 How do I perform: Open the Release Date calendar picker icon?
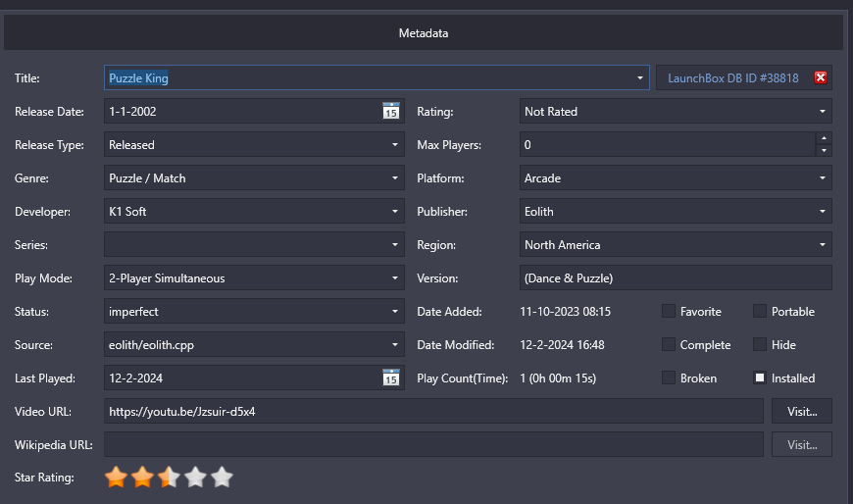(x=390, y=111)
